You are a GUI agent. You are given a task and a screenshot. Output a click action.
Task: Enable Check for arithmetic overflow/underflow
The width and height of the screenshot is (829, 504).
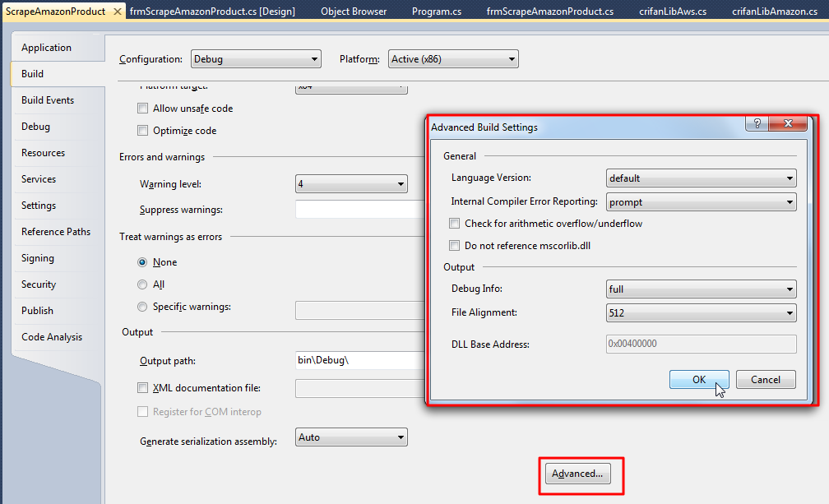coord(454,224)
